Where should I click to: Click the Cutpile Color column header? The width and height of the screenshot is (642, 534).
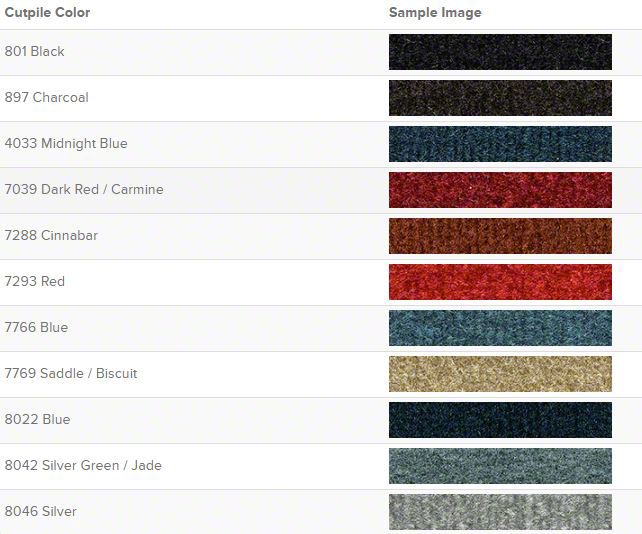[47, 12]
